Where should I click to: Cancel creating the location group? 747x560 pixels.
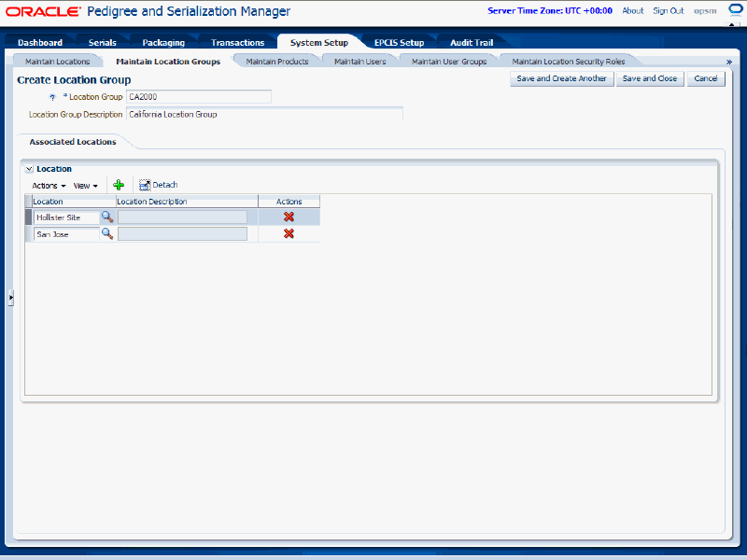tap(706, 78)
